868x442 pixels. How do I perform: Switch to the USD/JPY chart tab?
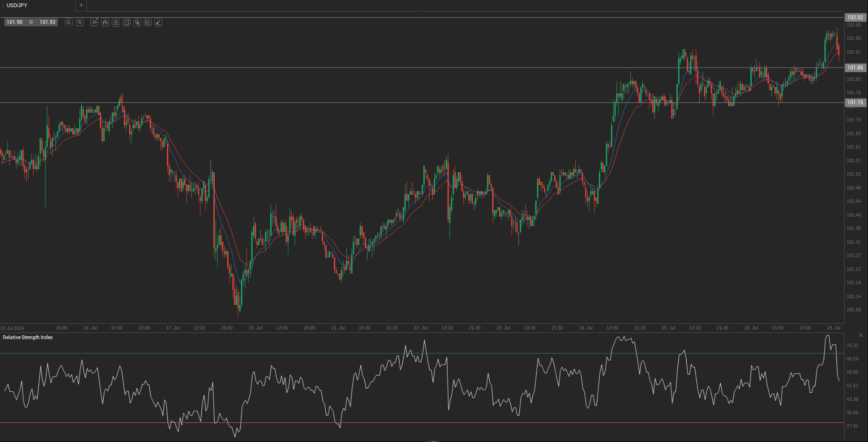point(17,5)
